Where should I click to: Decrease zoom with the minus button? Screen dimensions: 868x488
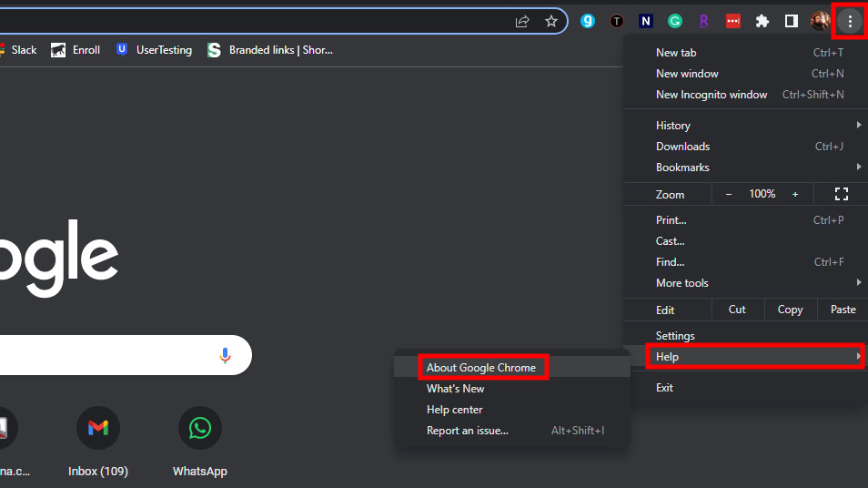729,194
